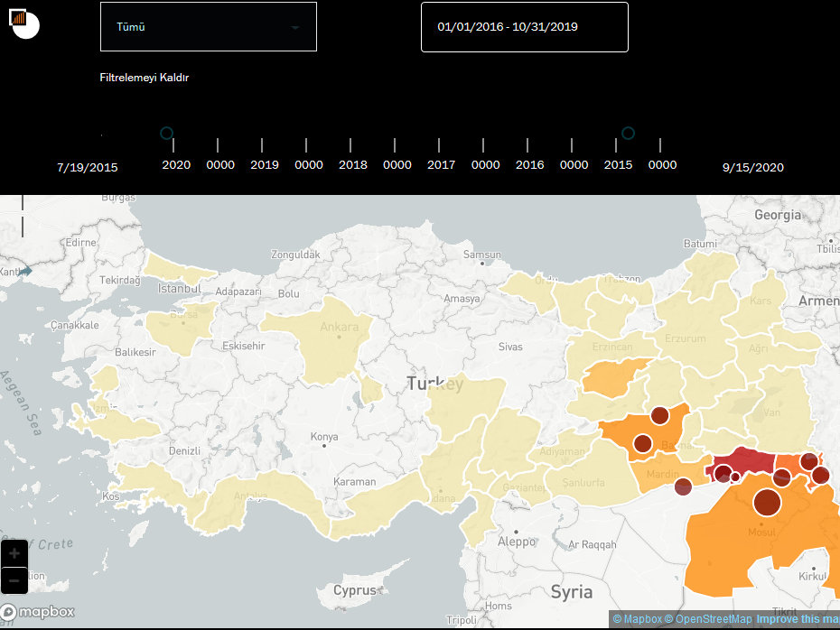Click the app logo icon in top-left corner
Image resolution: width=840 pixels, height=630 pixels.
click(x=24, y=23)
